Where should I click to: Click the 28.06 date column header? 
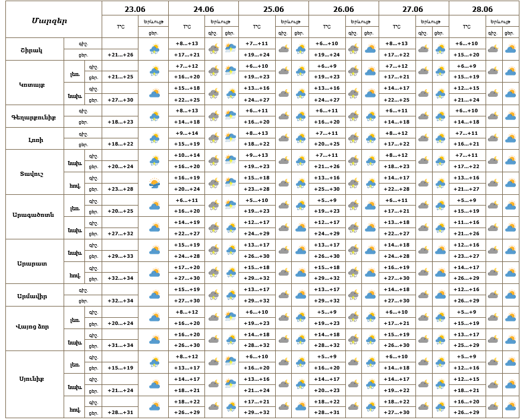483,9
